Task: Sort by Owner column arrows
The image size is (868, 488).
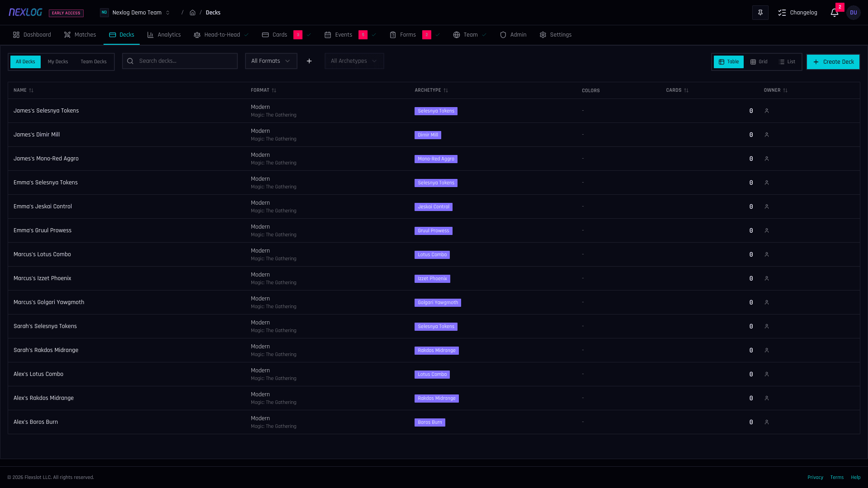Action: point(785,90)
